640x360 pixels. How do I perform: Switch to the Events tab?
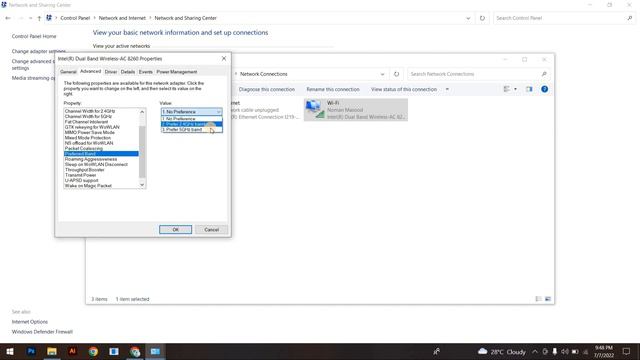145,72
